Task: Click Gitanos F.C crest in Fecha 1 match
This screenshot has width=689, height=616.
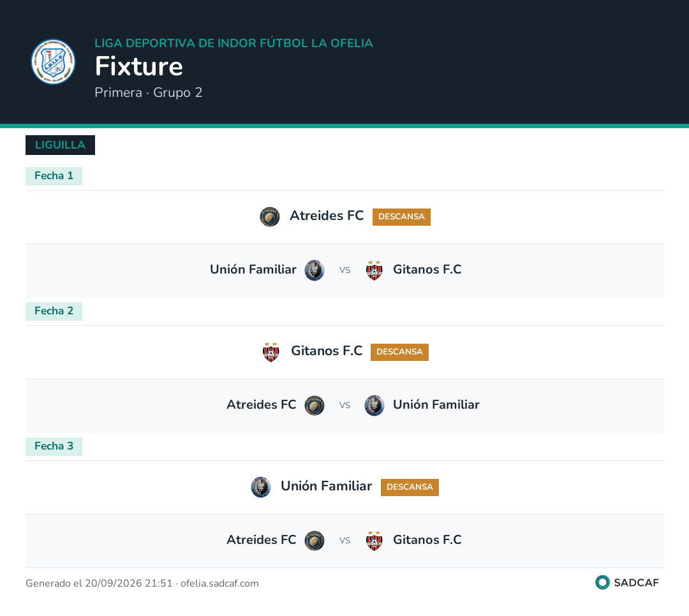Action: point(374,270)
